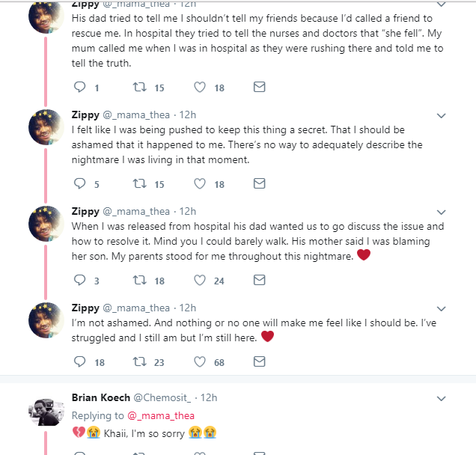Reply to the 'released from hospital' tweet
Viewport: 476px width, 455px height.
click(x=81, y=281)
